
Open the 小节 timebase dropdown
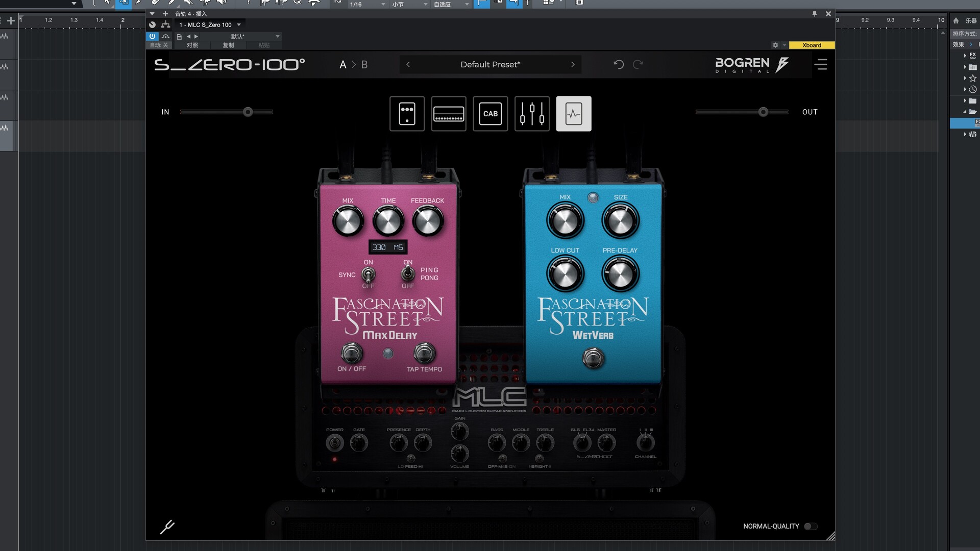[x=409, y=4]
